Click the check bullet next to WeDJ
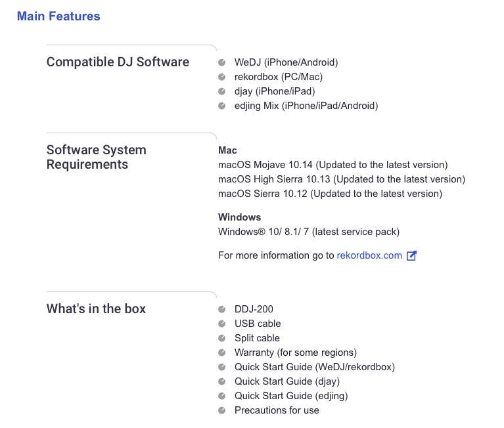The image size is (504, 428). click(222, 63)
